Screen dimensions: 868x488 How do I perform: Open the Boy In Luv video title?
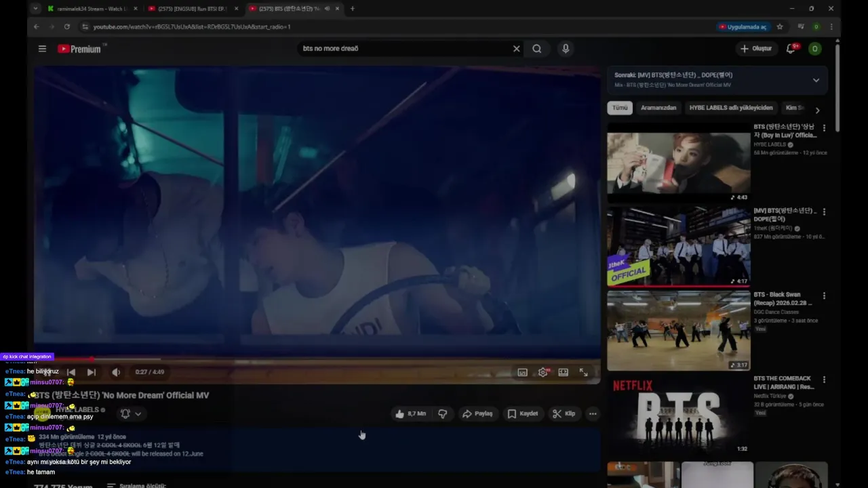click(x=785, y=131)
